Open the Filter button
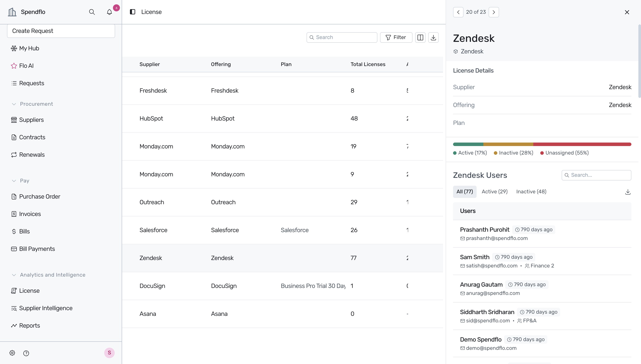This screenshot has height=364, width=641. click(396, 37)
